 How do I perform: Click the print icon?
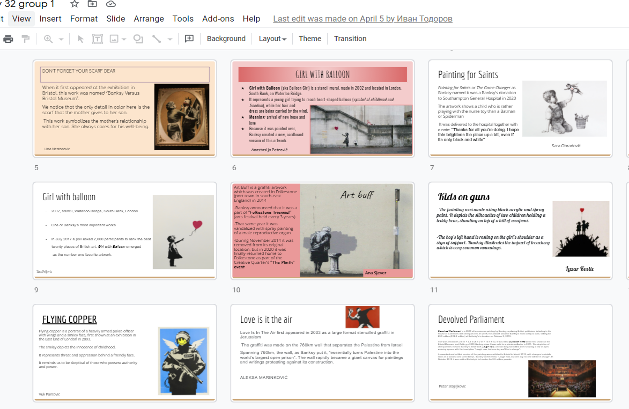coord(9,39)
